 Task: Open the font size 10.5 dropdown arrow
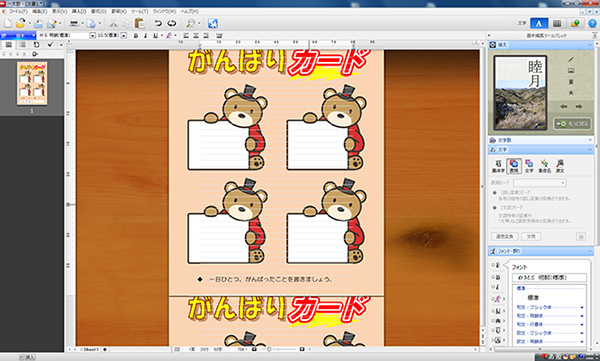pyautogui.click(x=124, y=36)
